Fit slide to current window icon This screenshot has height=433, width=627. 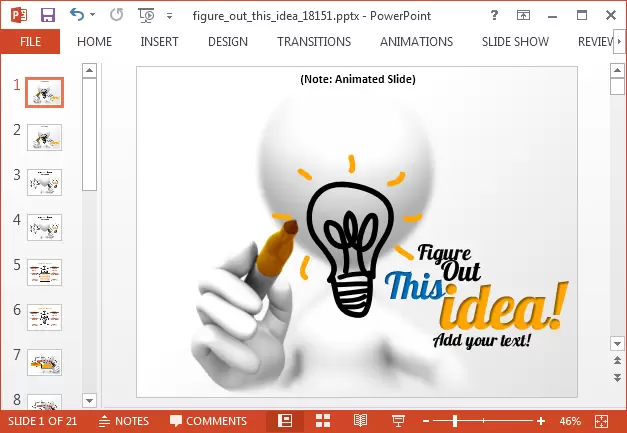[601, 421]
